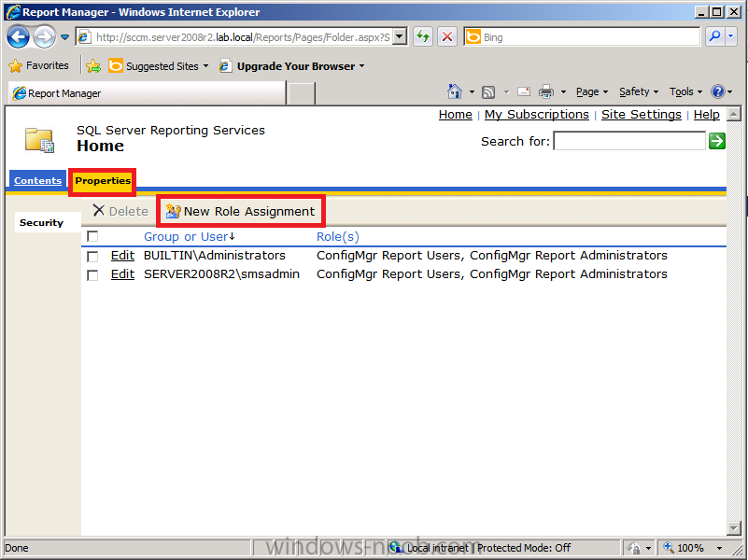Click Edit for SERVER2008R2\smsadmin
Screen dimensions: 748x560
point(122,274)
